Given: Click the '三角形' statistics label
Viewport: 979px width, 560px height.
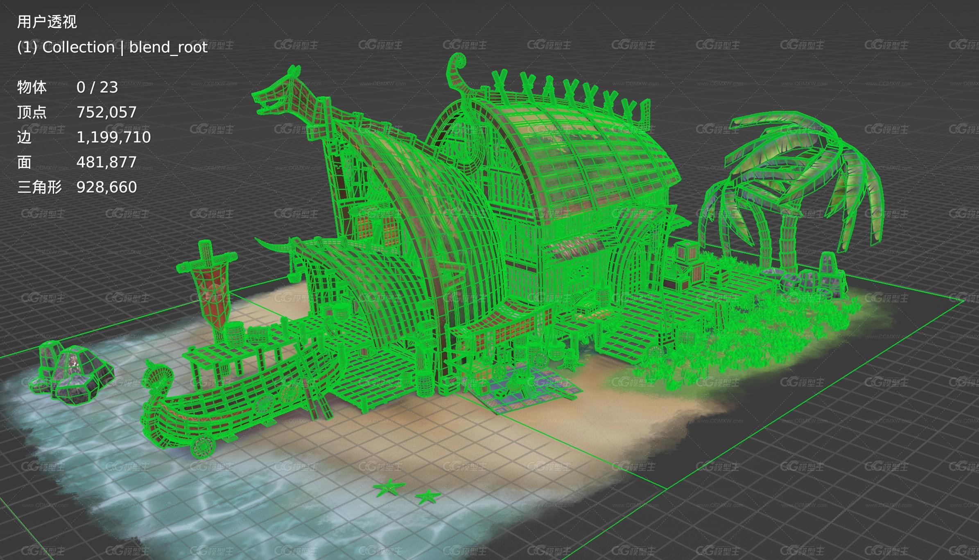Looking at the screenshot, I should tap(39, 187).
